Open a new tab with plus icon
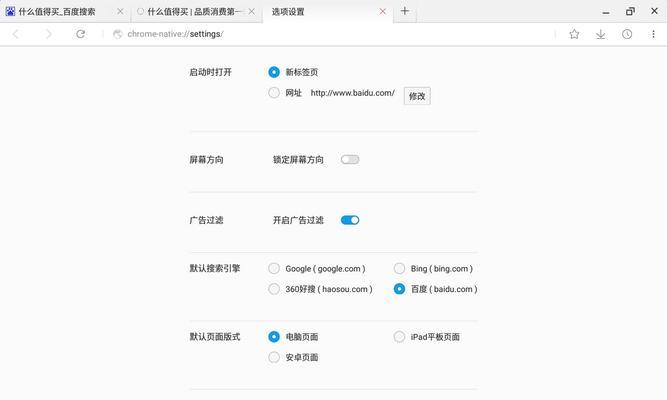 [405, 11]
